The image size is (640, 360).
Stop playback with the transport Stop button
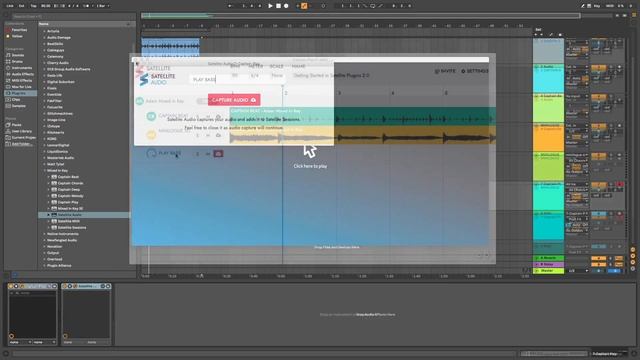[278, 6]
